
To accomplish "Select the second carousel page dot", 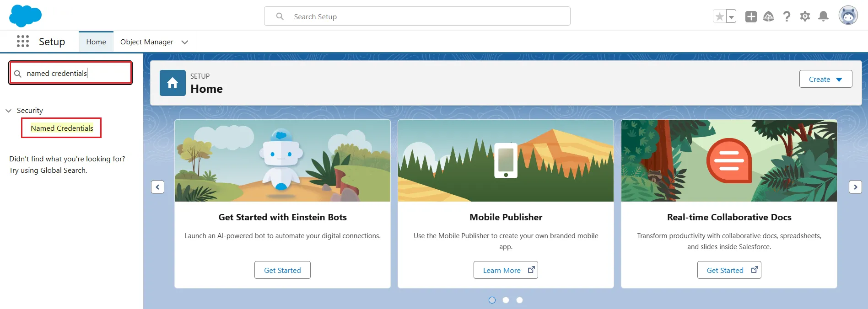I will pos(506,300).
